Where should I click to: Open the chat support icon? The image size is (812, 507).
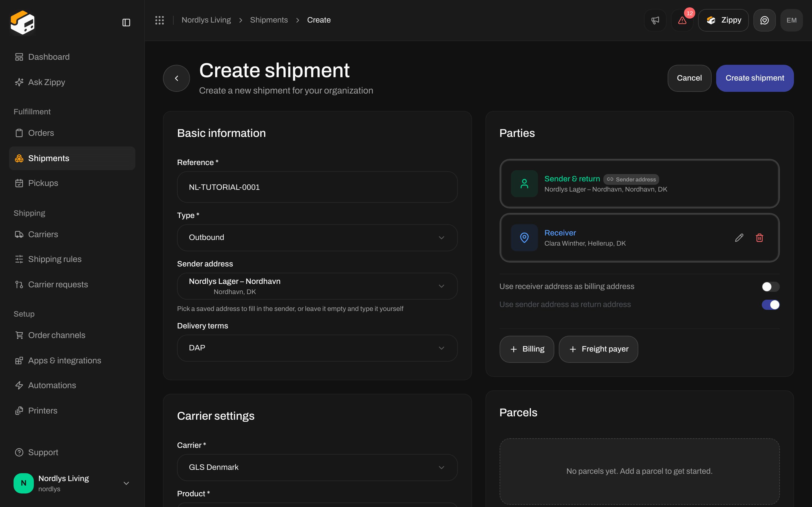(x=764, y=20)
